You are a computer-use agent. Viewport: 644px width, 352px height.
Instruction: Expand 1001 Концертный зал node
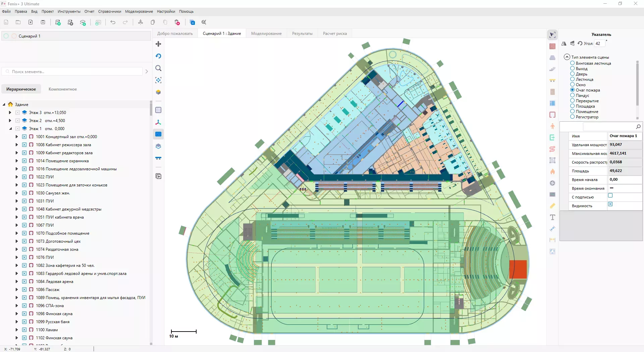[x=16, y=137]
